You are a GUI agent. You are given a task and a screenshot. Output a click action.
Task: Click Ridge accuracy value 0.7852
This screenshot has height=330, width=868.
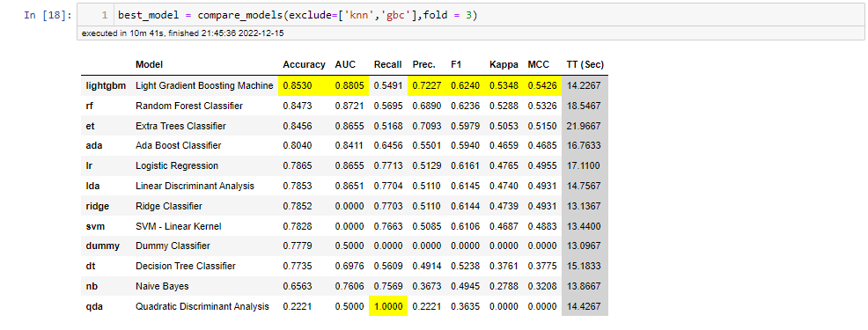coord(298,206)
